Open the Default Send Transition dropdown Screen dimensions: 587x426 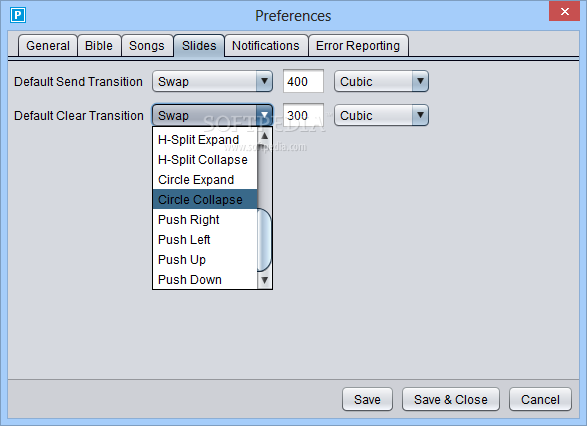(212, 81)
